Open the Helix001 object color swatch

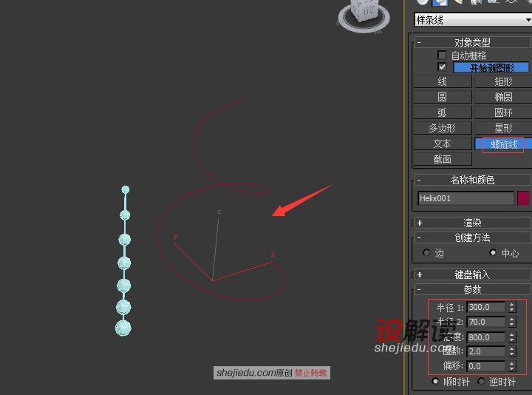[x=523, y=198]
